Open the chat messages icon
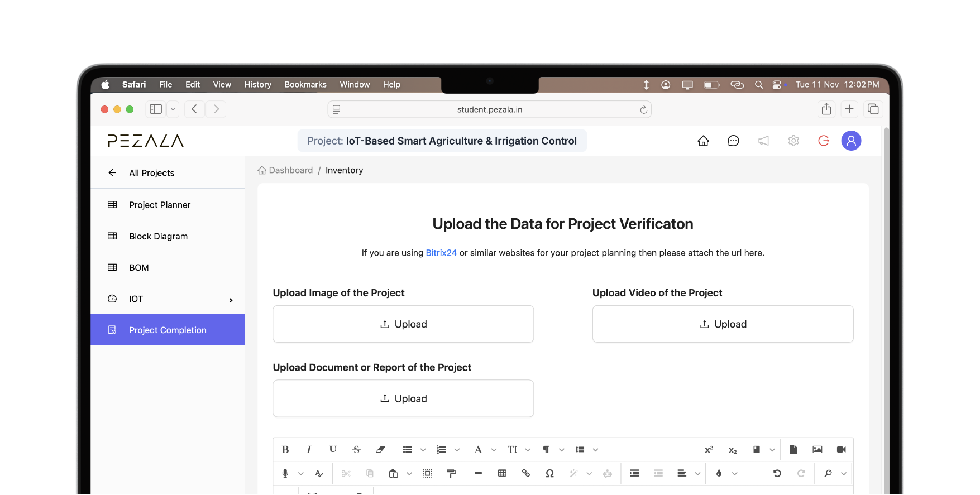This screenshot has height=495, width=980. tap(733, 141)
